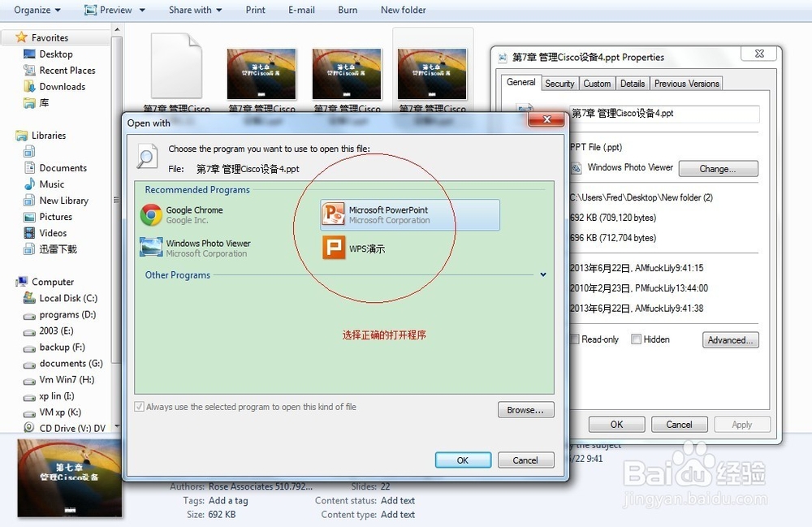Open Documents library icon

pyautogui.click(x=29, y=168)
